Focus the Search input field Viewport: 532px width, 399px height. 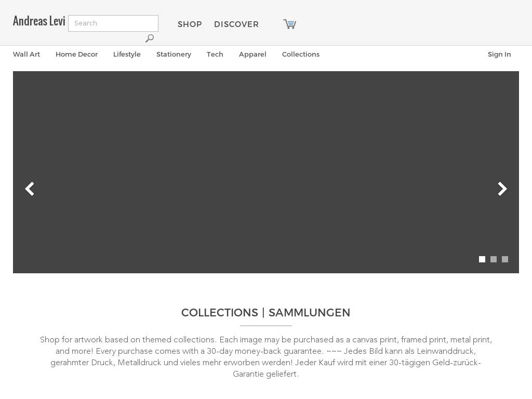(113, 23)
